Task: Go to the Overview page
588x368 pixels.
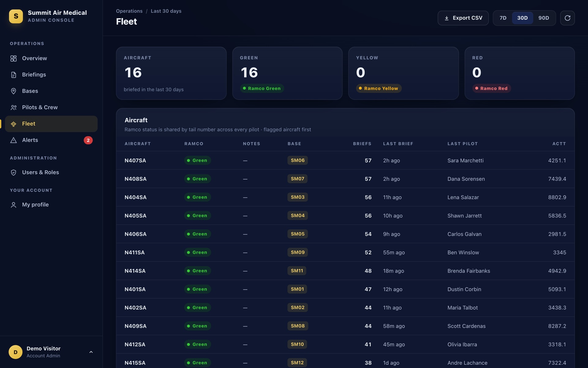Action: pos(51,58)
